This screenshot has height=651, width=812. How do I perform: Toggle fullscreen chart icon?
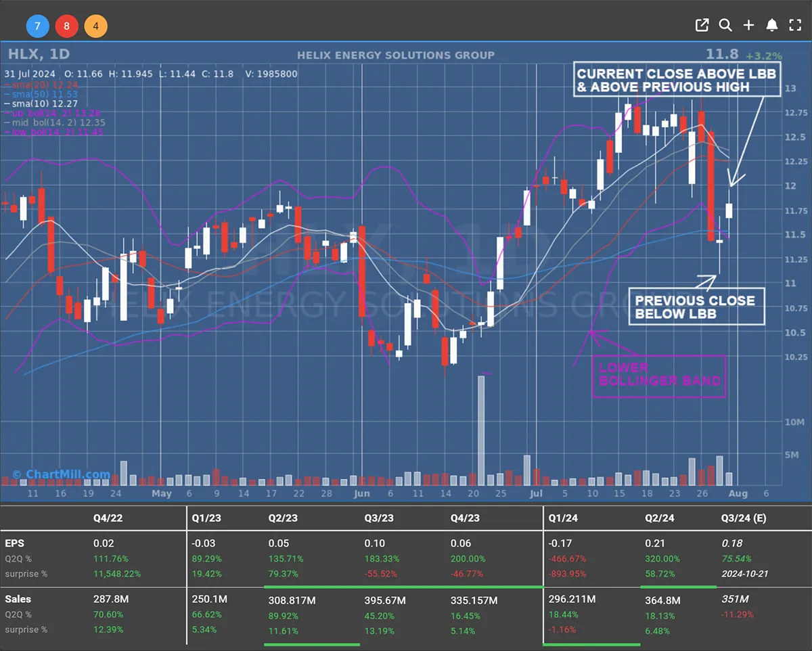[x=795, y=25]
